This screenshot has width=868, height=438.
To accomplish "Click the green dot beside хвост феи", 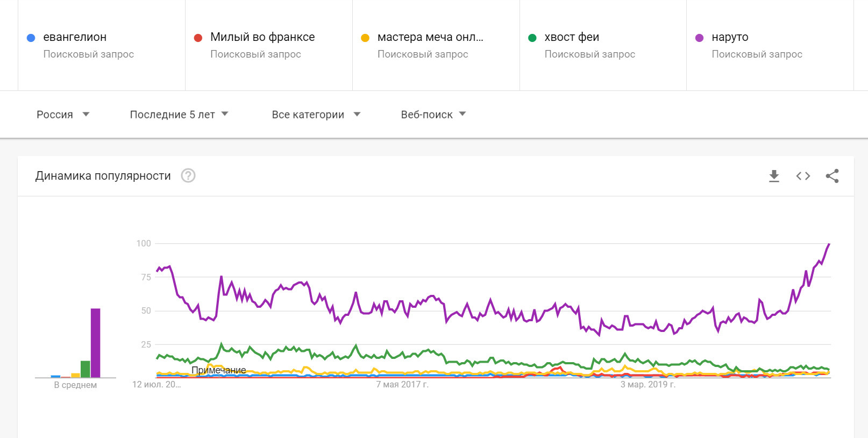I will 532,38.
